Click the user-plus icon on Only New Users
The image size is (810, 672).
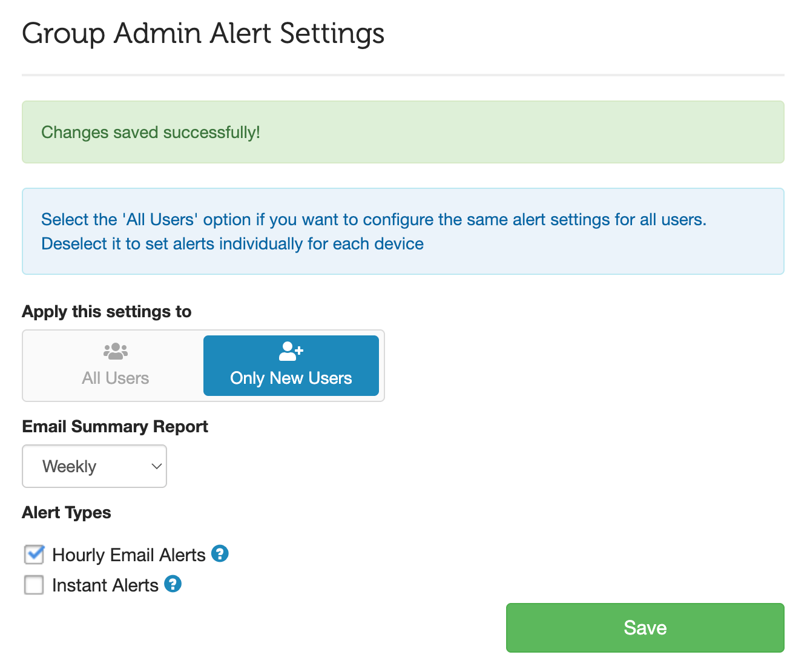291,351
